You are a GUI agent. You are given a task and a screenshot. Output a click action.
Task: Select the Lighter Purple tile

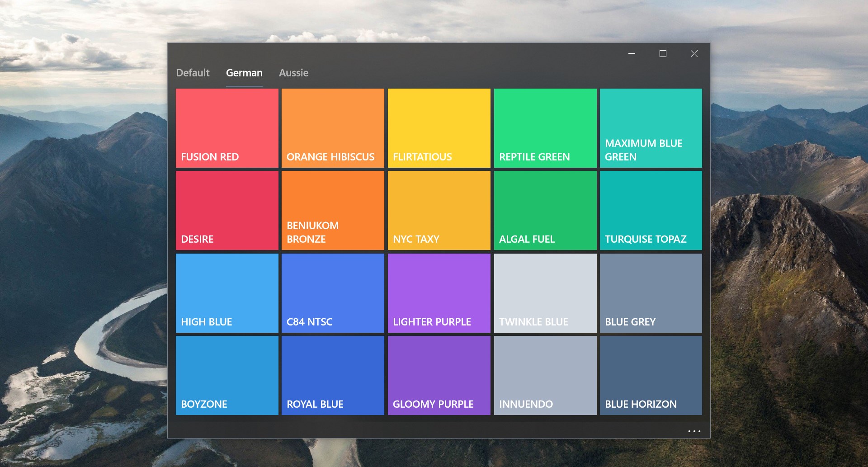click(439, 293)
